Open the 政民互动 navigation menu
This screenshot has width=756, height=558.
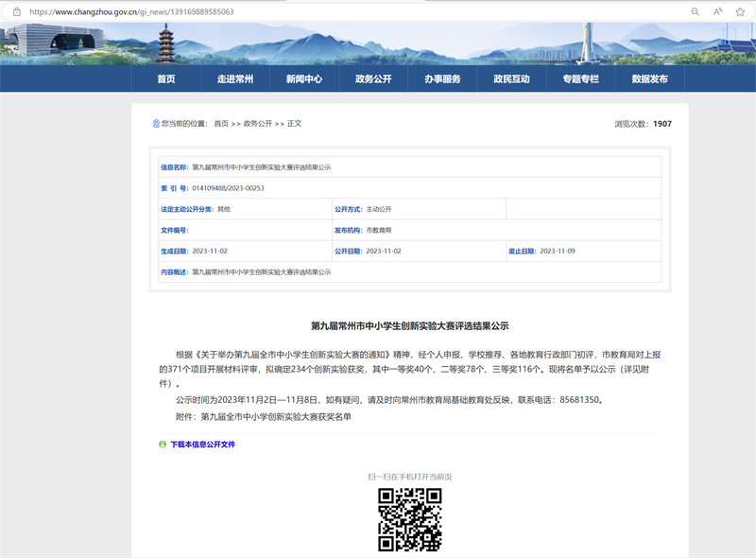click(511, 78)
